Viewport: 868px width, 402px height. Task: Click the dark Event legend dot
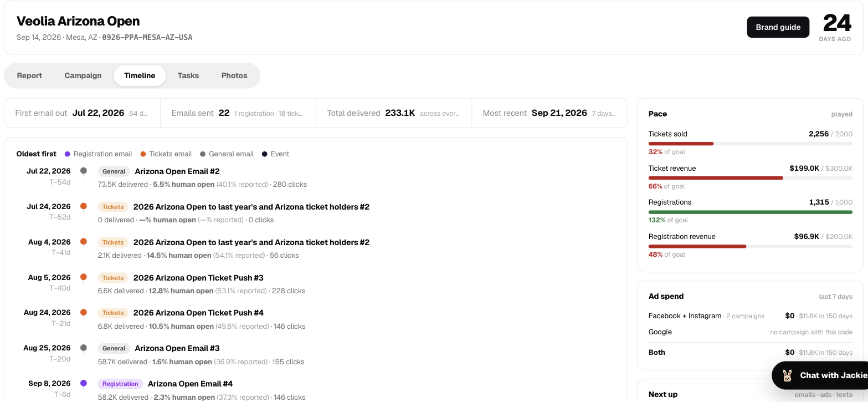click(x=265, y=154)
